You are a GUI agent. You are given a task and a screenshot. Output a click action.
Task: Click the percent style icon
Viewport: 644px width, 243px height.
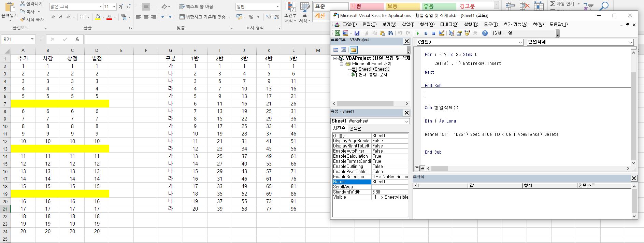tap(251, 17)
